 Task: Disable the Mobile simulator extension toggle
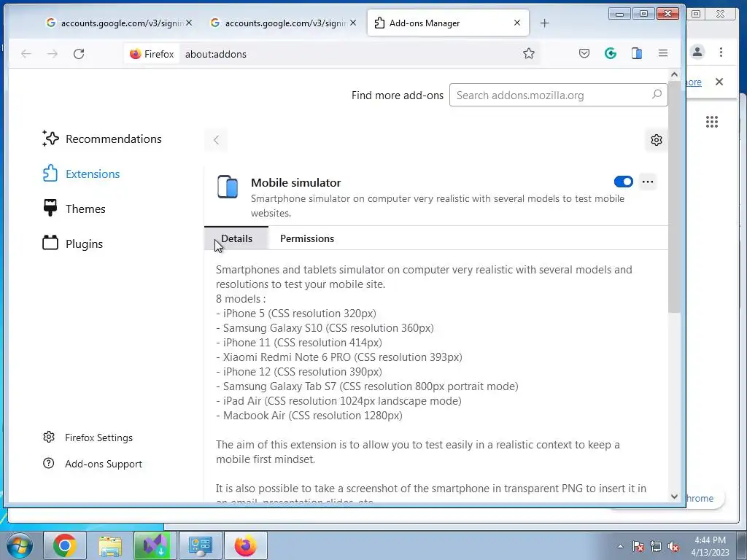[x=623, y=182]
